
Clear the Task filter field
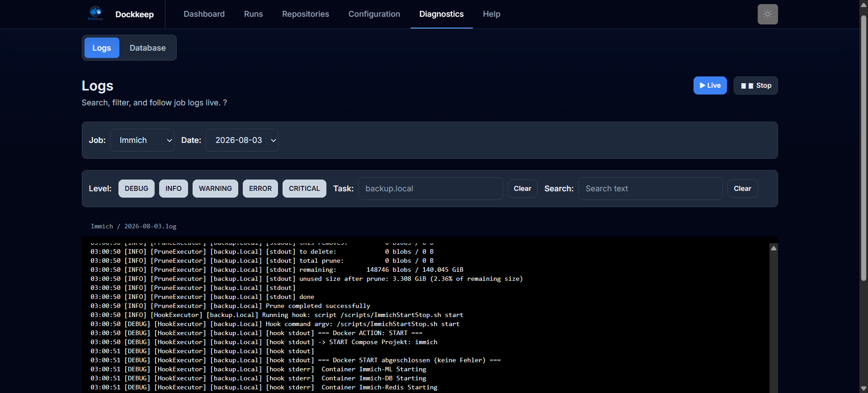tap(523, 189)
